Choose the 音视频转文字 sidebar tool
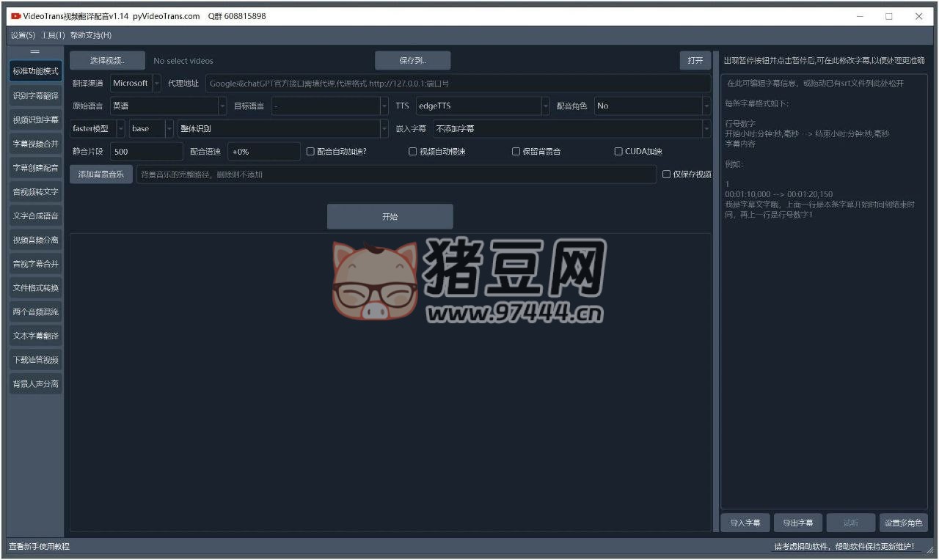The width and height of the screenshot is (939, 560). (35, 192)
